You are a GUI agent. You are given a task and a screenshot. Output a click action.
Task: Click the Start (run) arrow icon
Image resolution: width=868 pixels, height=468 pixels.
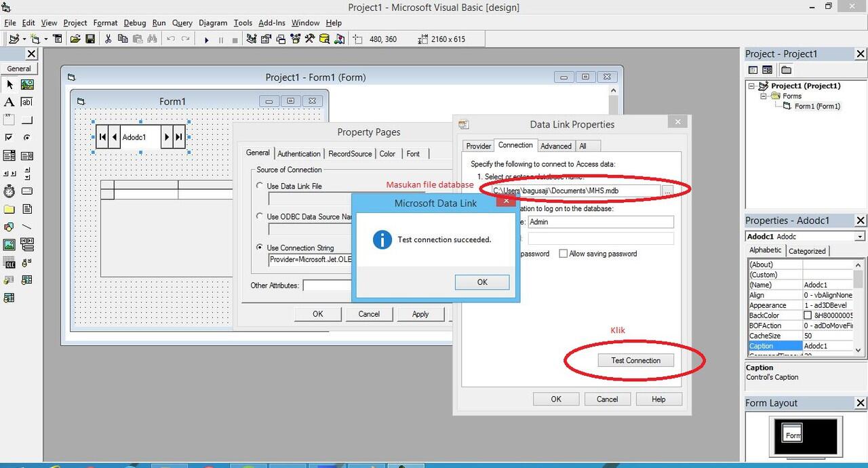206,39
